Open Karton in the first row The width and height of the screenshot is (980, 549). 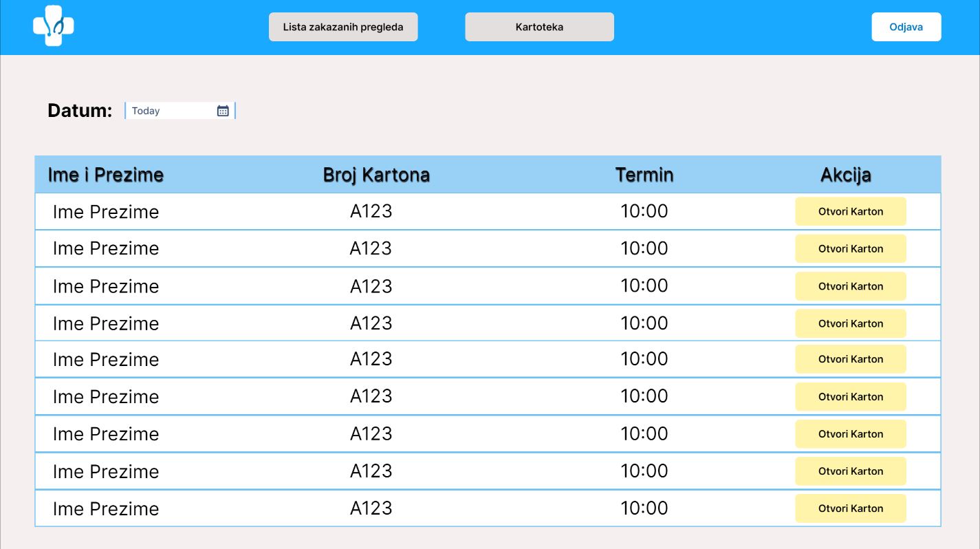pyautogui.click(x=850, y=212)
